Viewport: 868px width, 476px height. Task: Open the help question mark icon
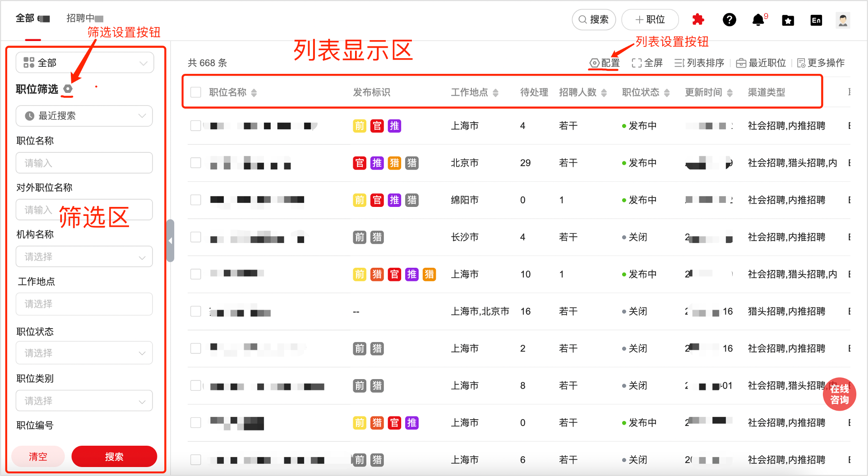tap(729, 19)
